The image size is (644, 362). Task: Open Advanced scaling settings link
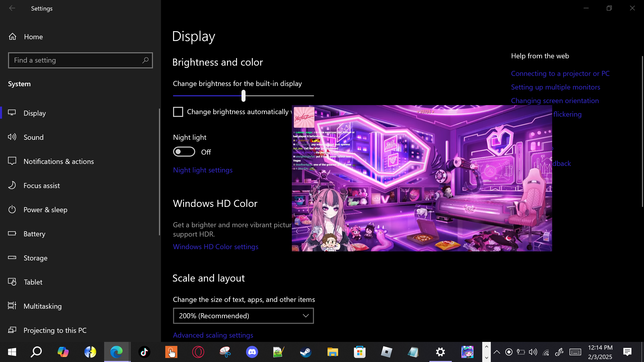click(x=213, y=335)
